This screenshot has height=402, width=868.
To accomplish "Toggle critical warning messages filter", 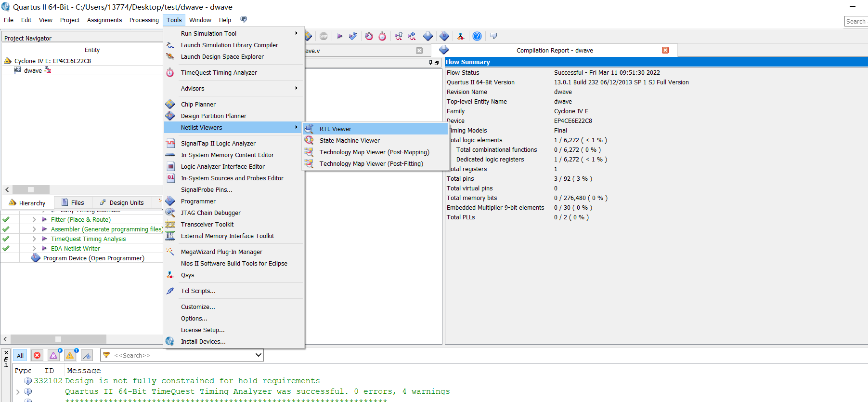I will 53,356.
